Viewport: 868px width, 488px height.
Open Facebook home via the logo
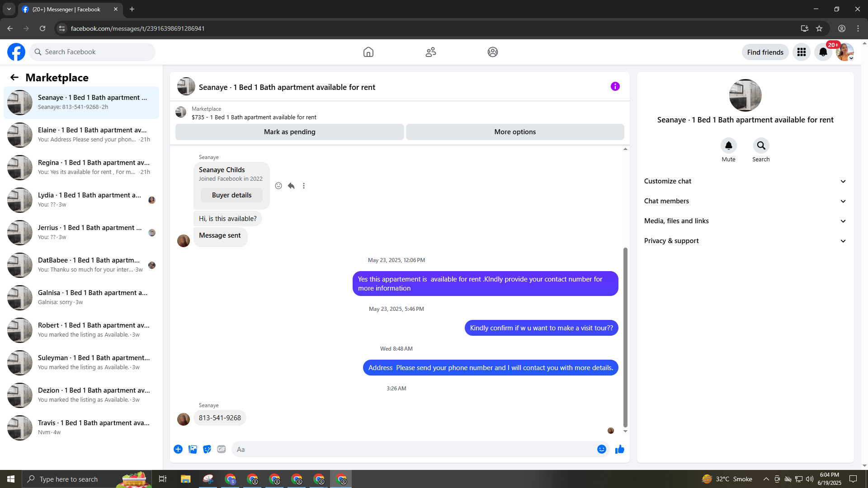16,52
